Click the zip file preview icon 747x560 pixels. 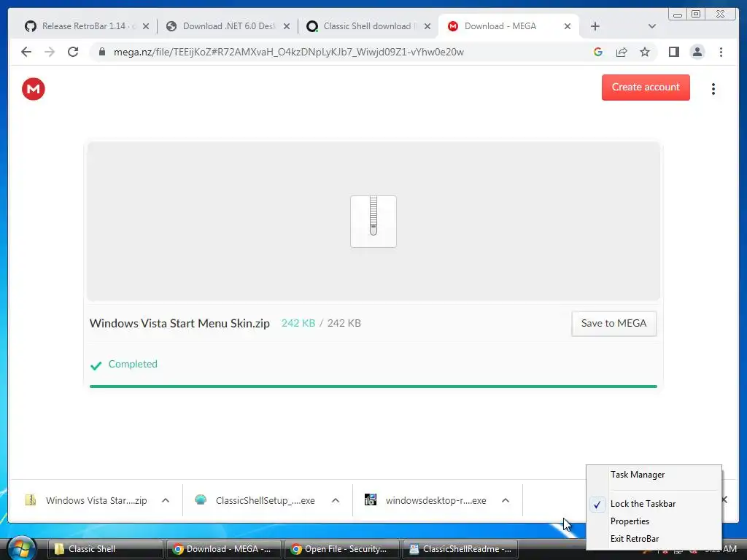(373, 222)
